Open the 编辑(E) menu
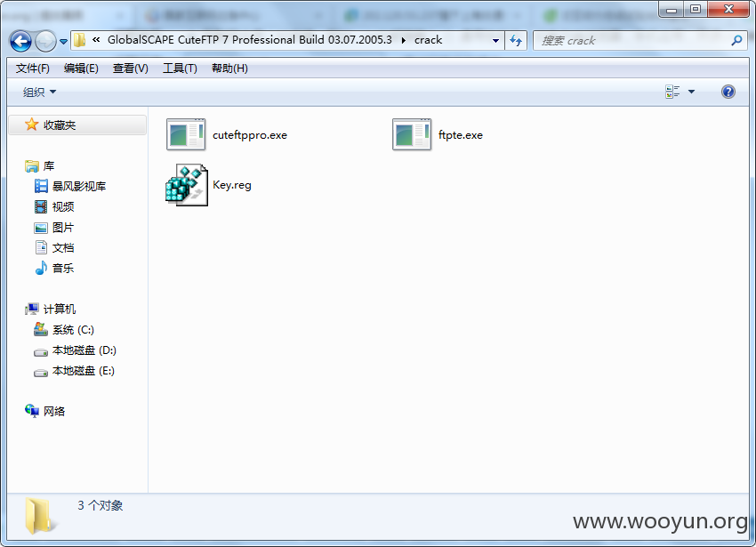756x547 pixels. tap(81, 68)
